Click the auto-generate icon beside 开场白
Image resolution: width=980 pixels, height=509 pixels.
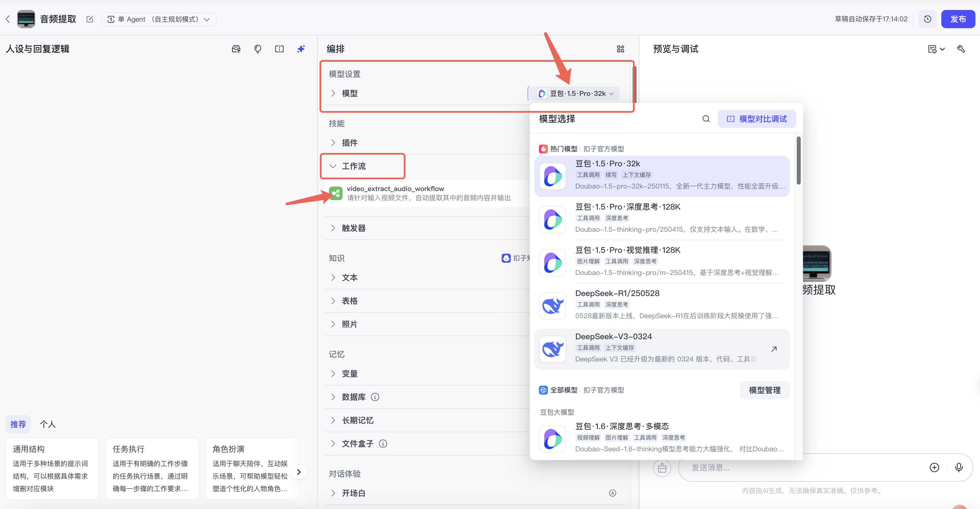click(x=612, y=493)
